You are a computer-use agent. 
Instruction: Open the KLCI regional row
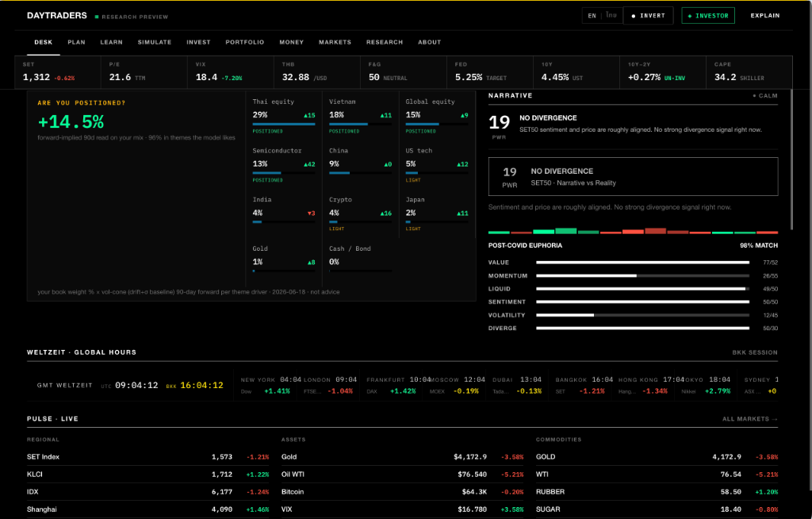[148, 475]
